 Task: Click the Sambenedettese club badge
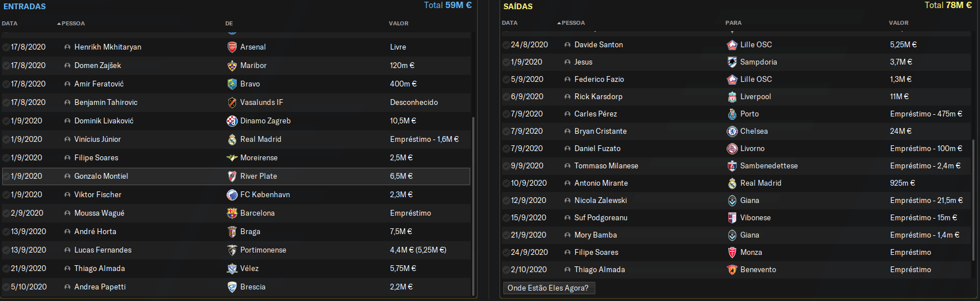click(x=732, y=166)
